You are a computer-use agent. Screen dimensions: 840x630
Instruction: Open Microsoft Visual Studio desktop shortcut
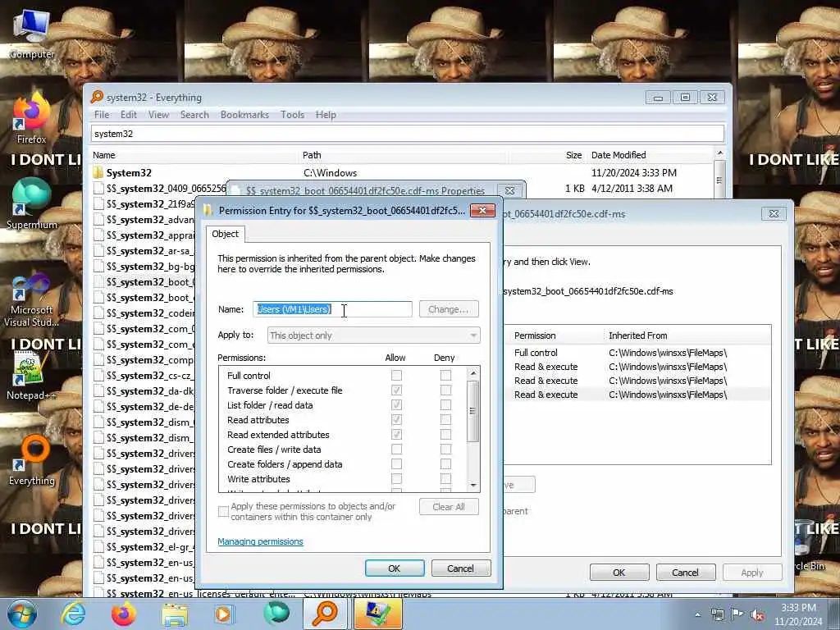[31, 300]
